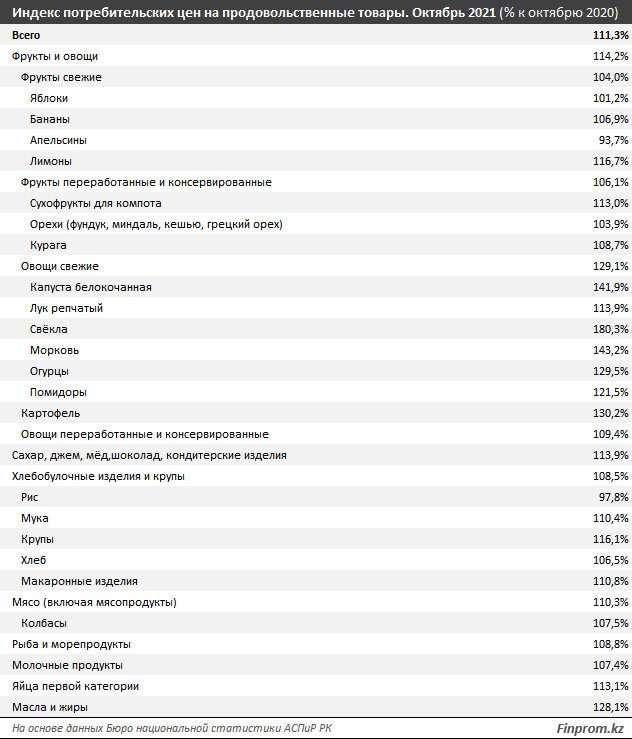The width and height of the screenshot is (632, 739).
Task: Select Хлебобулочные изделия и крупы category
Action: (x=316, y=476)
